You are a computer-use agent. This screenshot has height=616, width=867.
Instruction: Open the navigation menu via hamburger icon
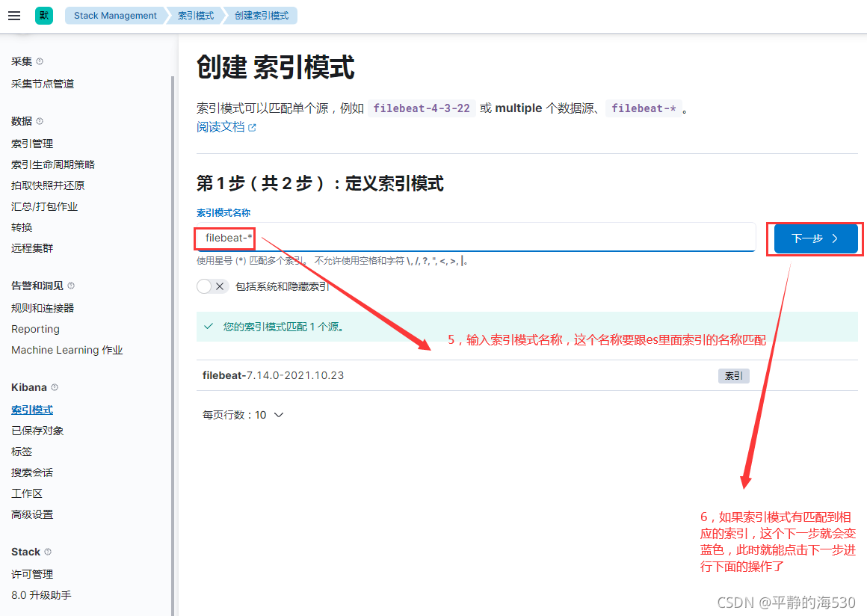(14, 15)
